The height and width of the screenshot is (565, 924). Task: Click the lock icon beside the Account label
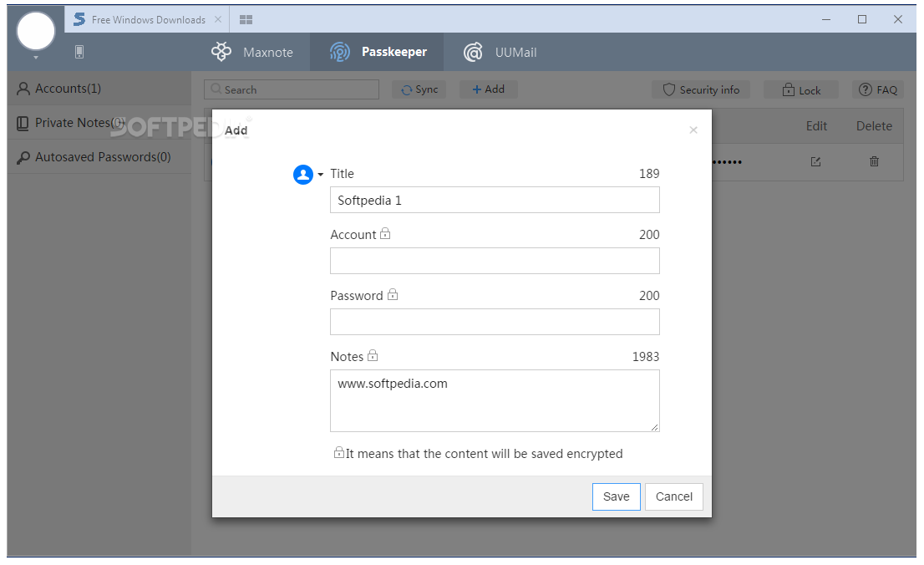[385, 233]
